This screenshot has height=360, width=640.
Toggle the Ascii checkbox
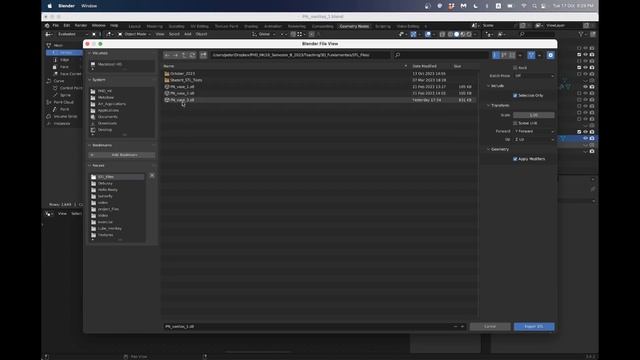coord(515,68)
